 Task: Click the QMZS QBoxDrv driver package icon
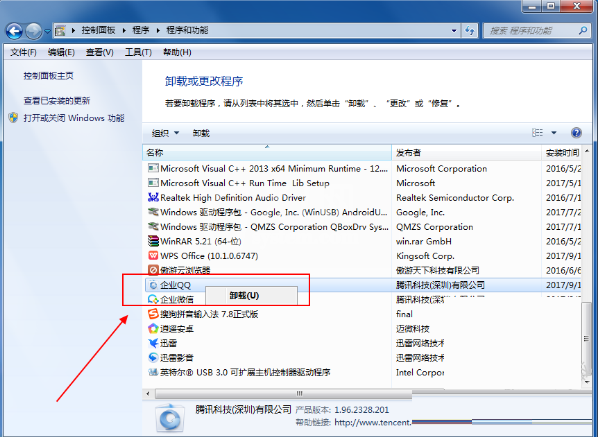tap(153, 227)
